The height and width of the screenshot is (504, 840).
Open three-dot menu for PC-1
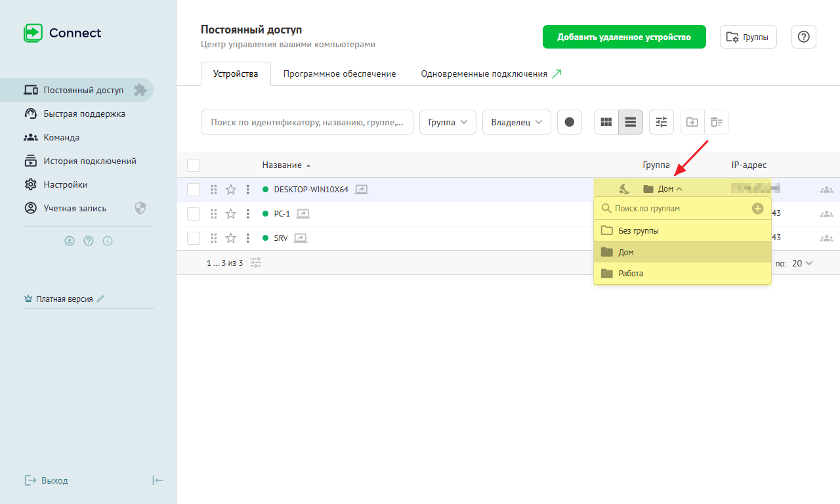248,213
